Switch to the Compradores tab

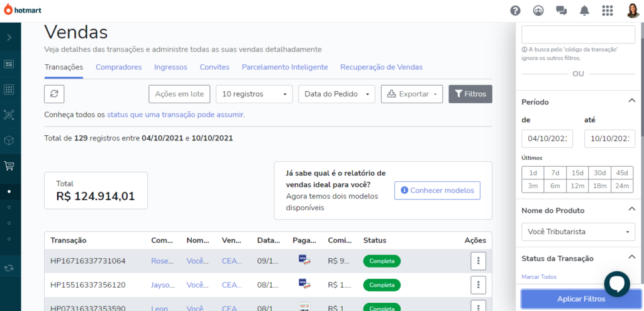[118, 67]
